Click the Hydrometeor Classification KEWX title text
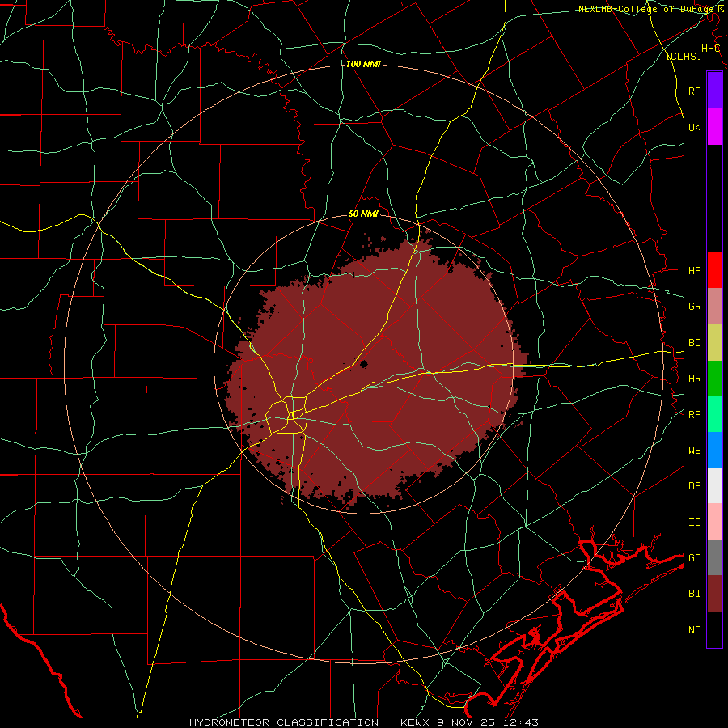Viewport: 728px width, 728px height. point(364,722)
